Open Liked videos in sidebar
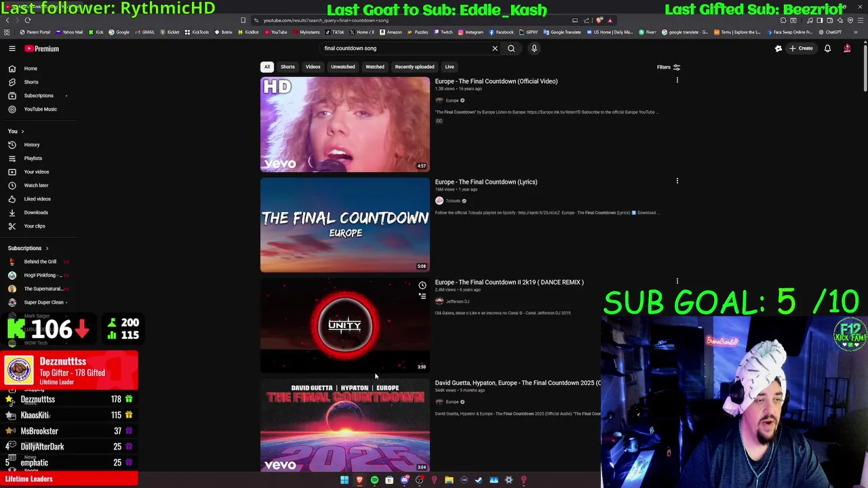 (x=37, y=199)
